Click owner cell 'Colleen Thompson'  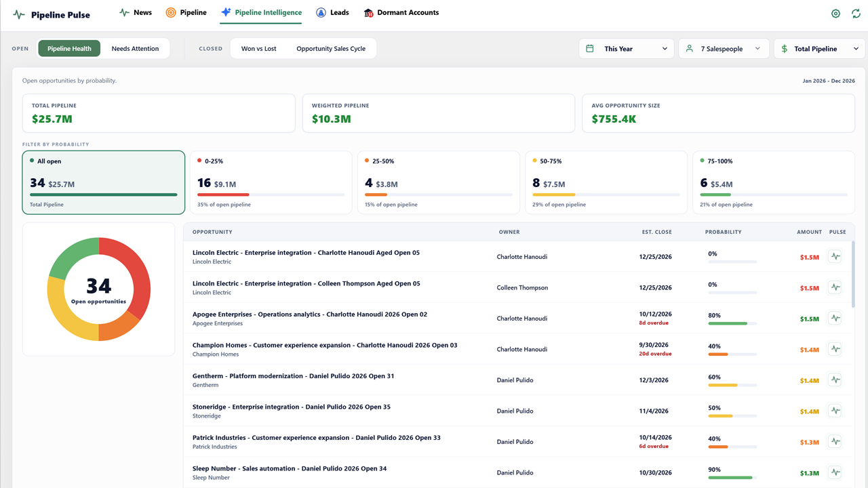522,287
